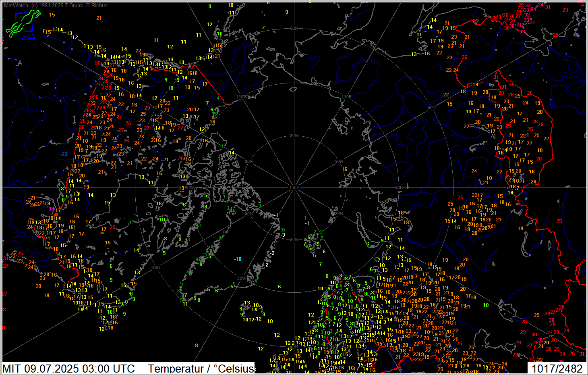
Task: Click the 'Temperatur / °Celsius' parameter label
Action: 201,369
